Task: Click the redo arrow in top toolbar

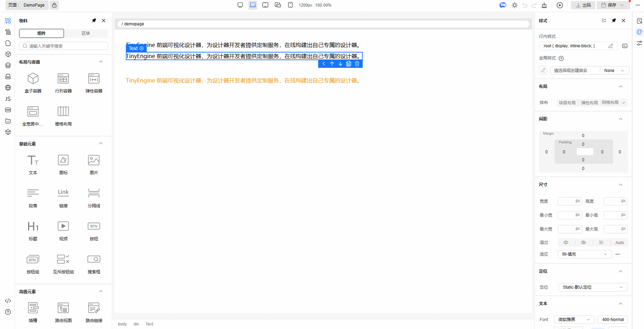Action: pyautogui.click(x=534, y=5)
